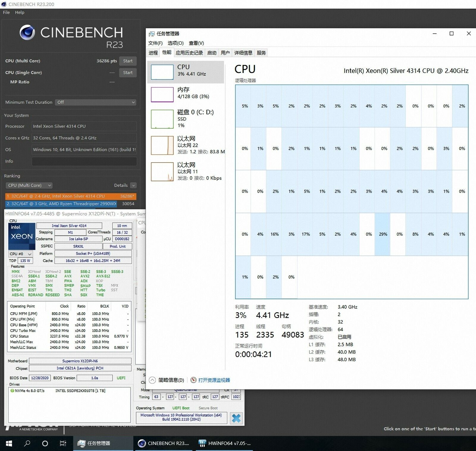The height and width of the screenshot is (451, 476).
Task: Click Cinebench logo sphere icon in header
Action: [x=27, y=32]
